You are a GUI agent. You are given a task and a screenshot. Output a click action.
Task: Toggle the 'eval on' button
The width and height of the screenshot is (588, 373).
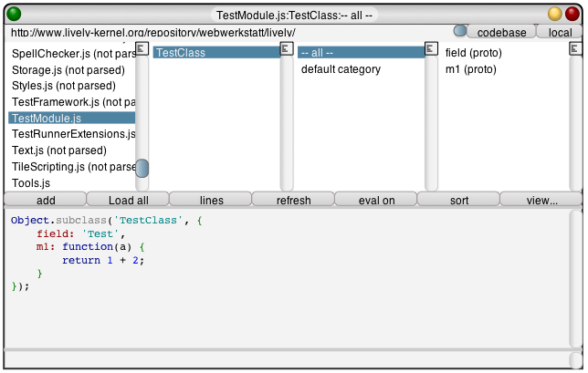point(375,200)
